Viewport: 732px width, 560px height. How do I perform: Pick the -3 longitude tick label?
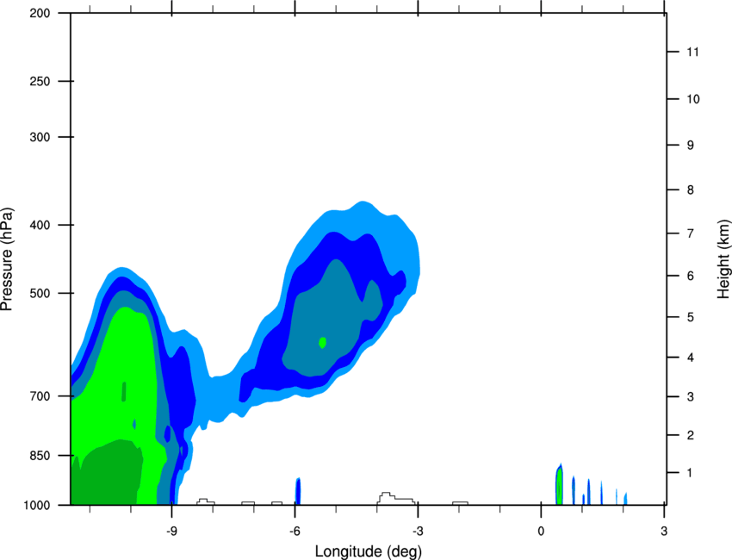418,531
